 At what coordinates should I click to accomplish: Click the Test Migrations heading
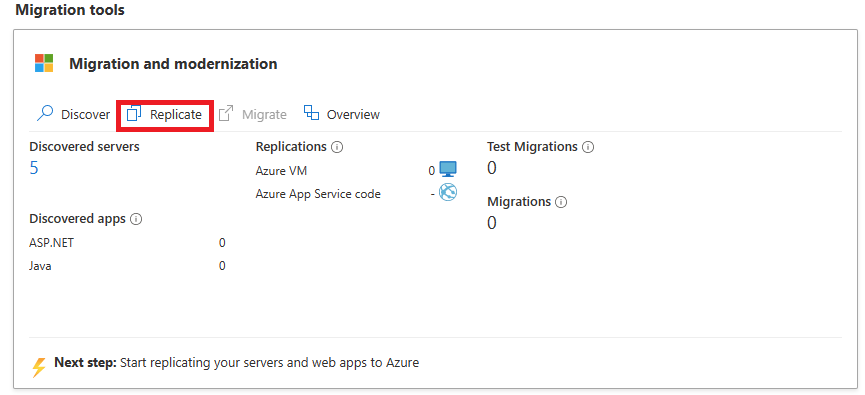pos(532,147)
